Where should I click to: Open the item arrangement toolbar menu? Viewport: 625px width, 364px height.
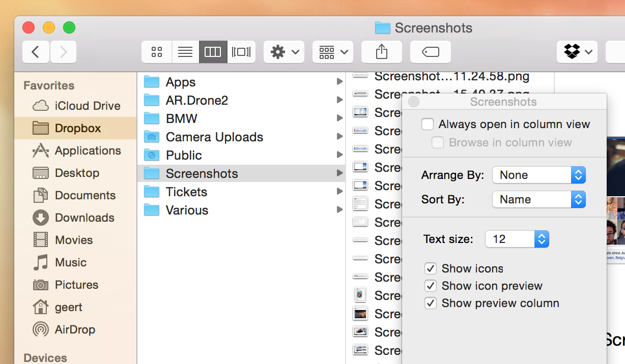pos(332,52)
